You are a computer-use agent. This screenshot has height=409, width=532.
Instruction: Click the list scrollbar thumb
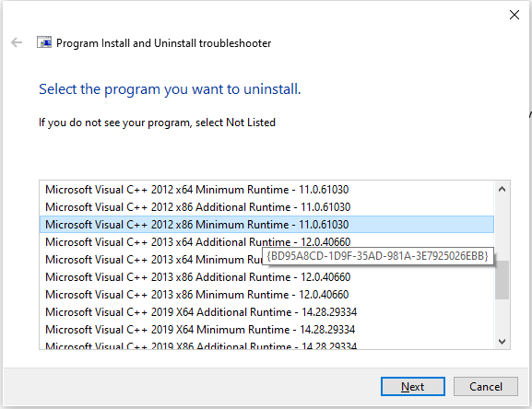point(502,280)
